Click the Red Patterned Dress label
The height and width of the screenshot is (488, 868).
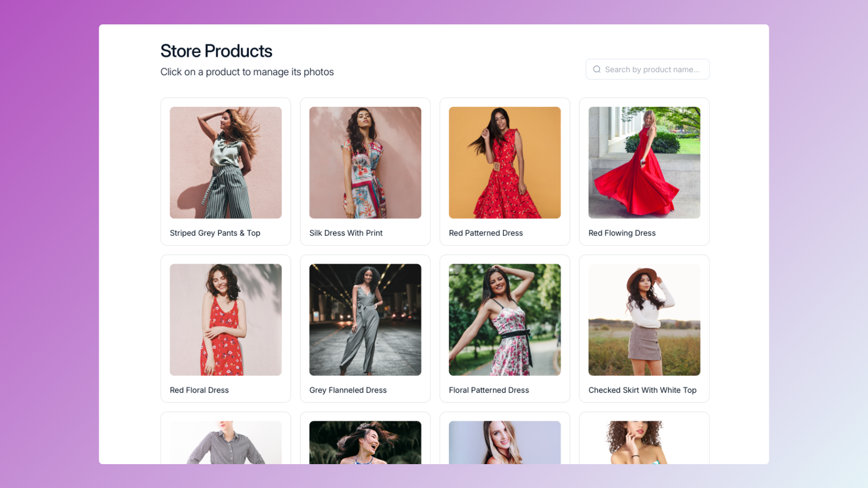pos(486,233)
